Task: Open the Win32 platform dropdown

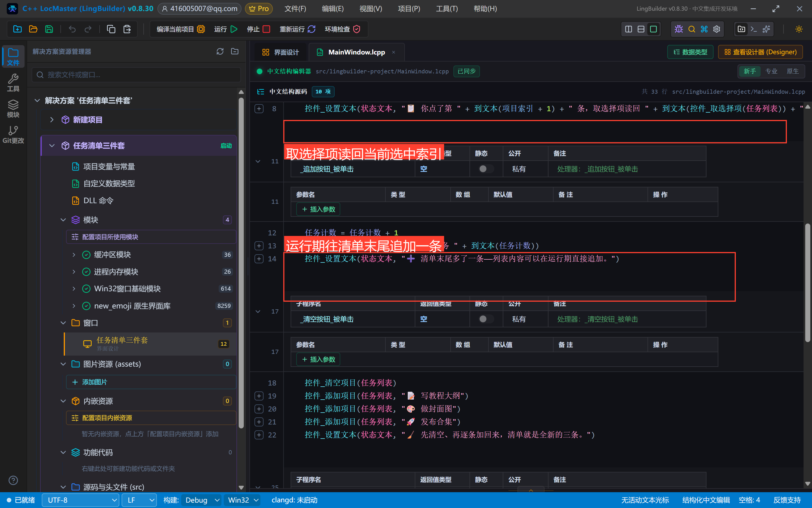Action: pos(242,500)
